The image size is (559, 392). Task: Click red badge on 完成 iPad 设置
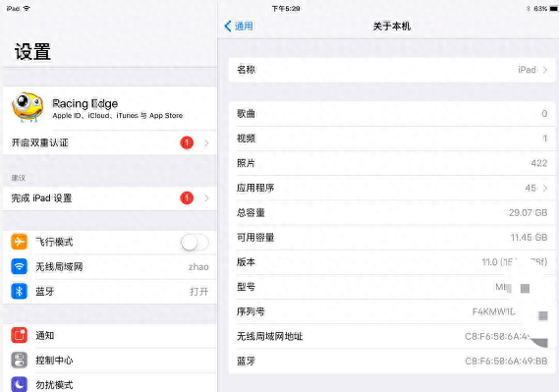point(187,198)
